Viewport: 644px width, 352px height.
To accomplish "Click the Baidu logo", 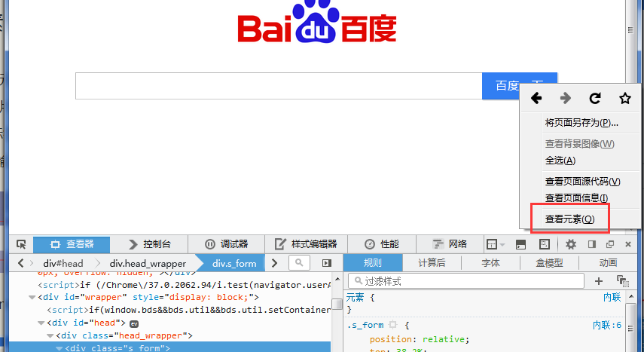I will [317, 21].
